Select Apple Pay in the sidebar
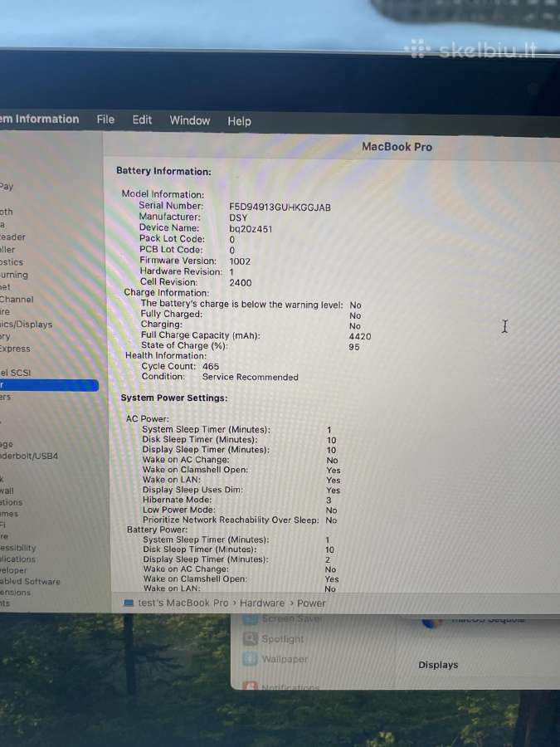560x747 pixels. [7, 186]
